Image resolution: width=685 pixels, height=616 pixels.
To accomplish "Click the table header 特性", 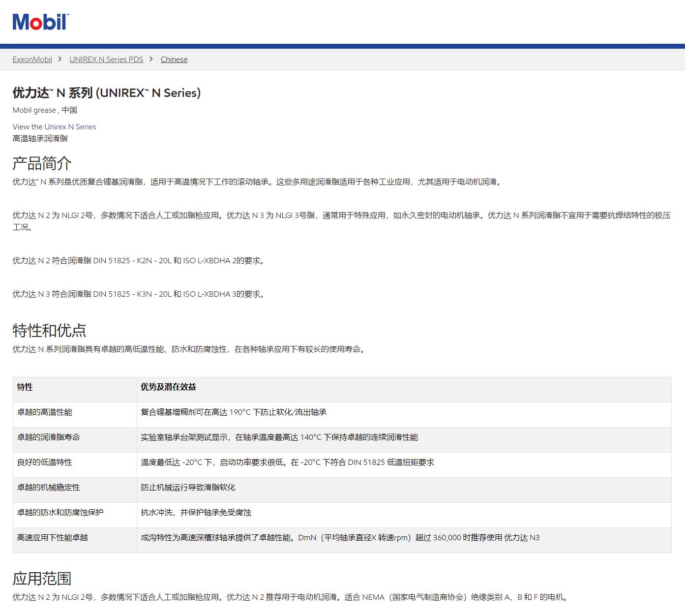I will 75,390.
